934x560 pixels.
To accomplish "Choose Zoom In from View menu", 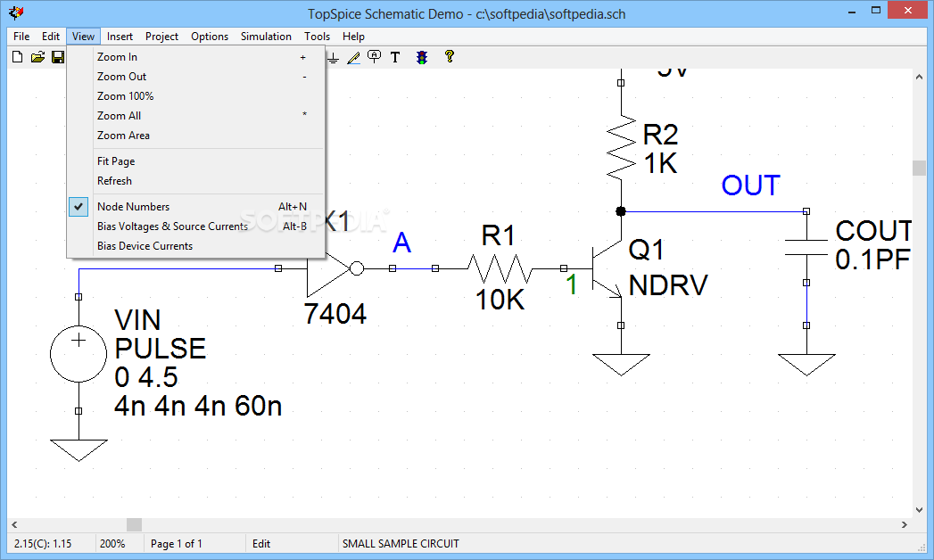I will (x=196, y=56).
